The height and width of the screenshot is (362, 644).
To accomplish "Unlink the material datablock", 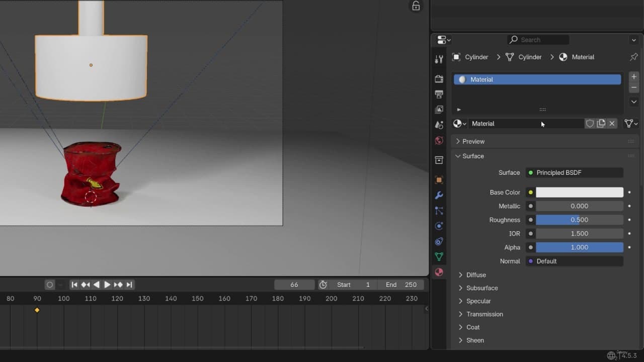I will point(612,124).
